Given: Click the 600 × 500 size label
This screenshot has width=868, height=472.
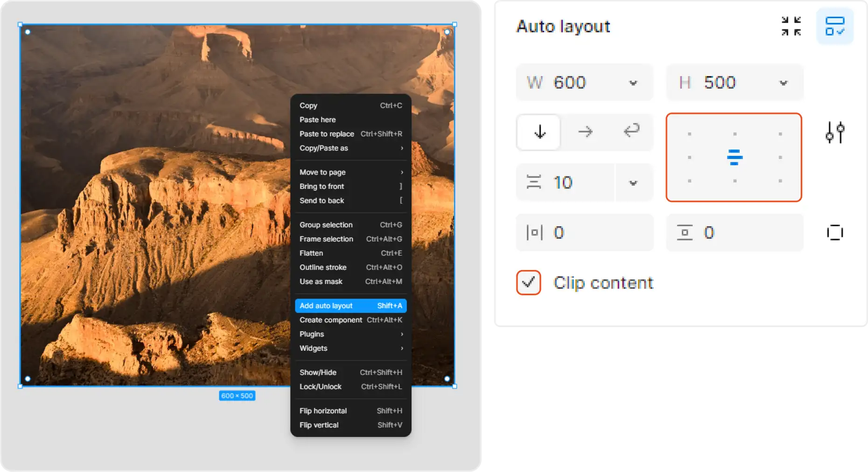Looking at the screenshot, I should [x=237, y=396].
